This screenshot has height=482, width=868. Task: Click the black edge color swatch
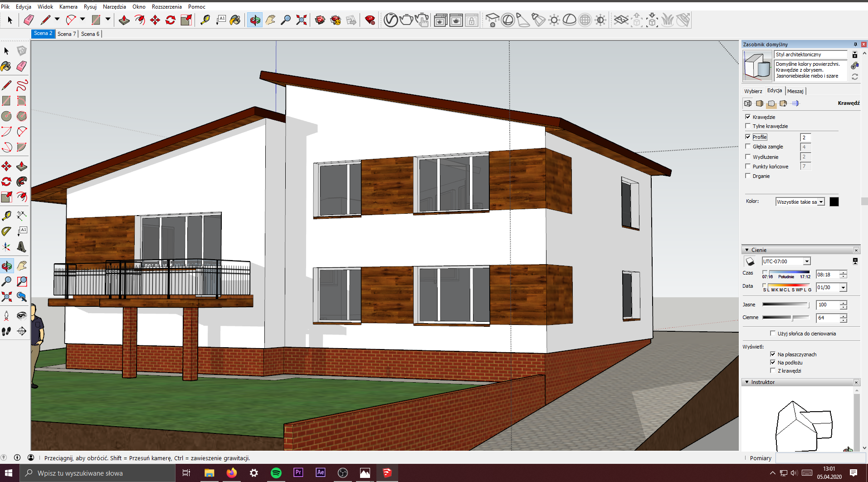point(834,202)
